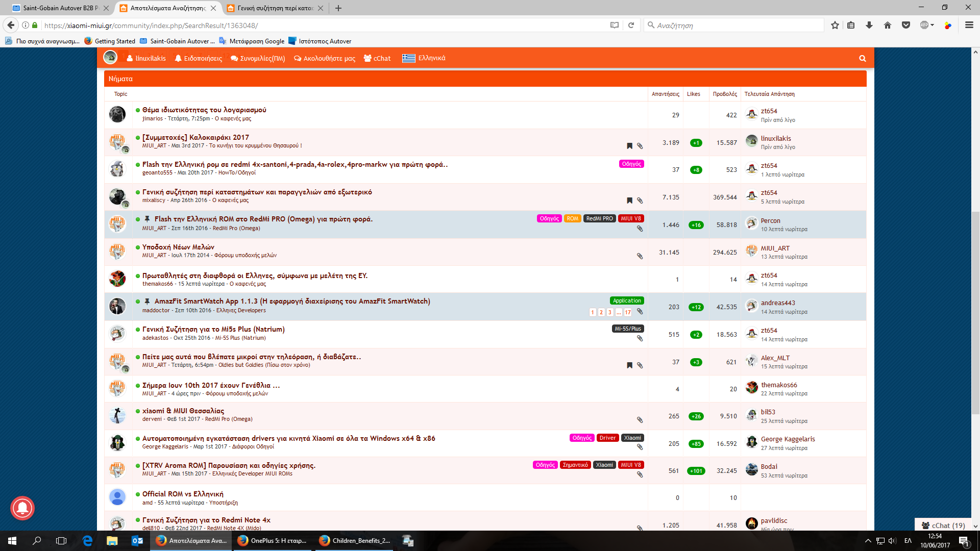
Task: Go to page 17 of AmazFit thread
Action: coord(628,312)
